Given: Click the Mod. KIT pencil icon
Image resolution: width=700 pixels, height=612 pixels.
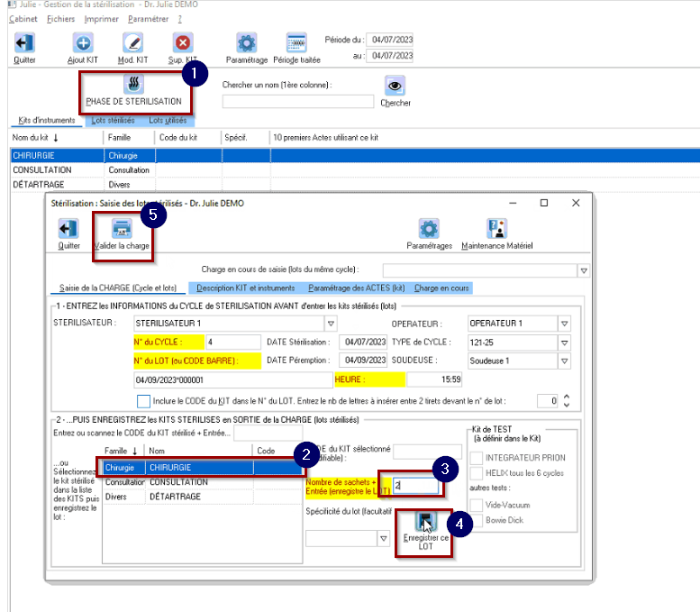Looking at the screenshot, I should tap(132, 43).
